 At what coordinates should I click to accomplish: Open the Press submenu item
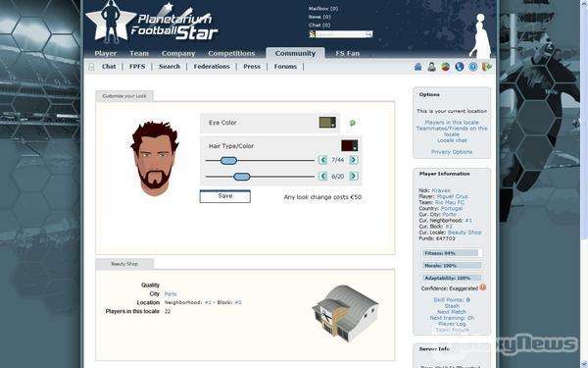pyautogui.click(x=252, y=67)
